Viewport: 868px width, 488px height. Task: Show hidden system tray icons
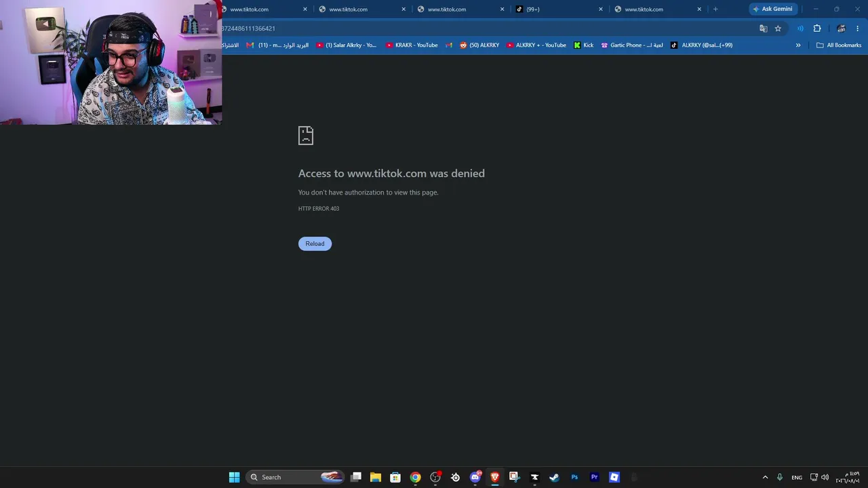[x=766, y=477]
